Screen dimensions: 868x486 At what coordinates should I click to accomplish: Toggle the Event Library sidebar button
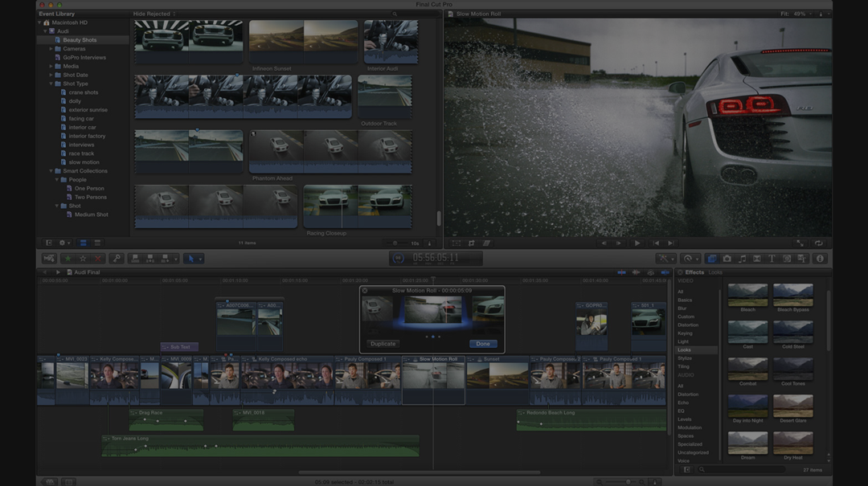pos(49,243)
